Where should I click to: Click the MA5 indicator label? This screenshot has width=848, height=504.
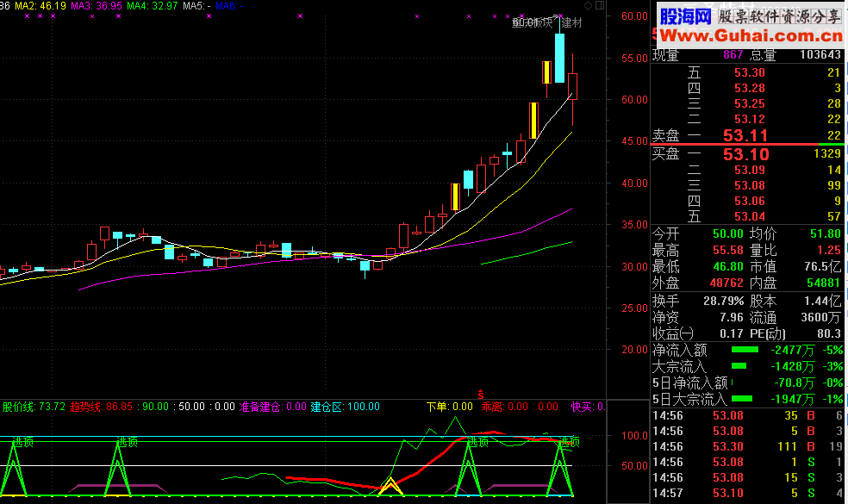tap(196, 6)
